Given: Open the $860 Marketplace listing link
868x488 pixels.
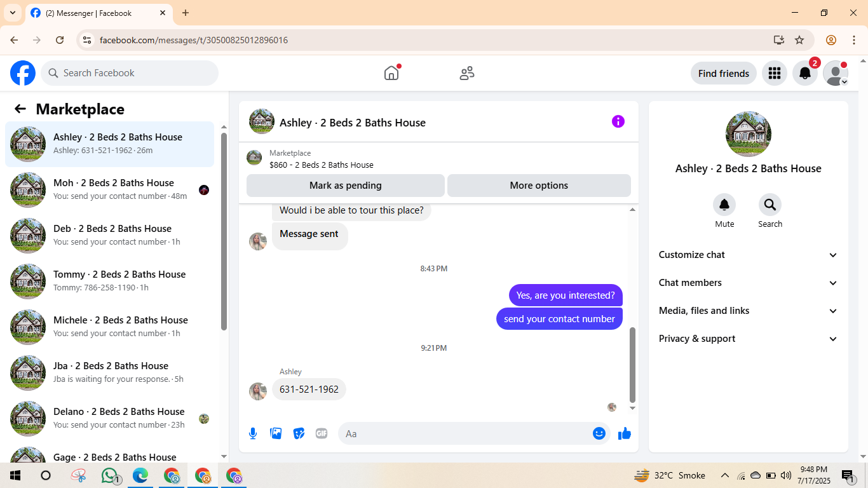Looking at the screenshot, I should point(322,165).
